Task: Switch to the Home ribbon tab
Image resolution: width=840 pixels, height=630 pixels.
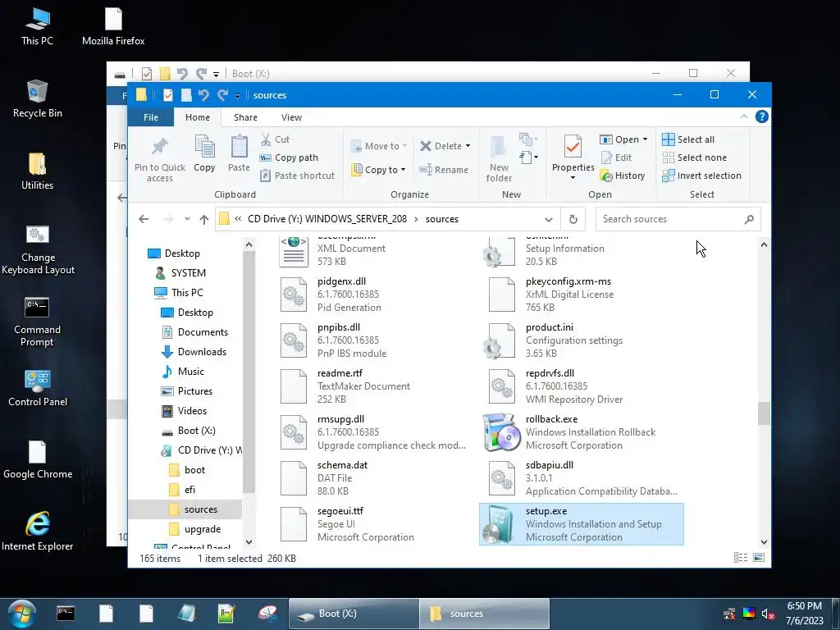Action: (198, 117)
